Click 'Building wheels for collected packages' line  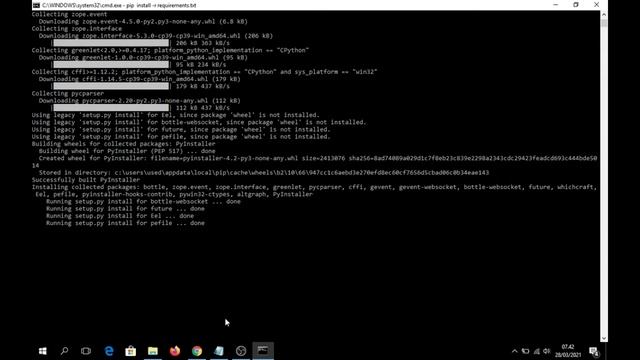(x=124, y=144)
